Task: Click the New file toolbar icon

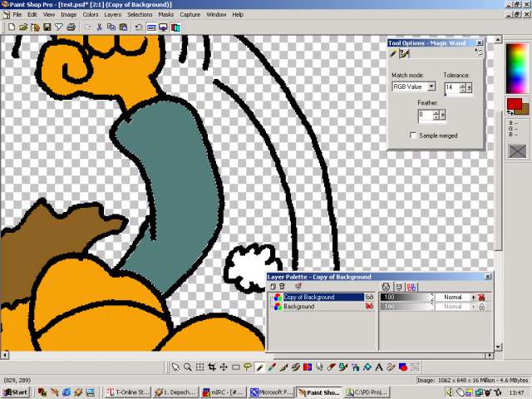Action: pyautogui.click(x=12, y=27)
